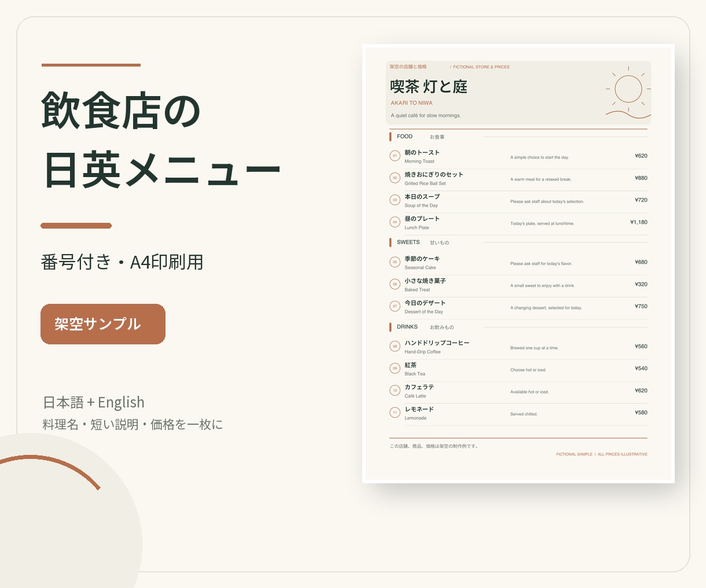Click the 架空の店舗と価格 header label
The width and height of the screenshot is (706, 588).
click(x=408, y=67)
